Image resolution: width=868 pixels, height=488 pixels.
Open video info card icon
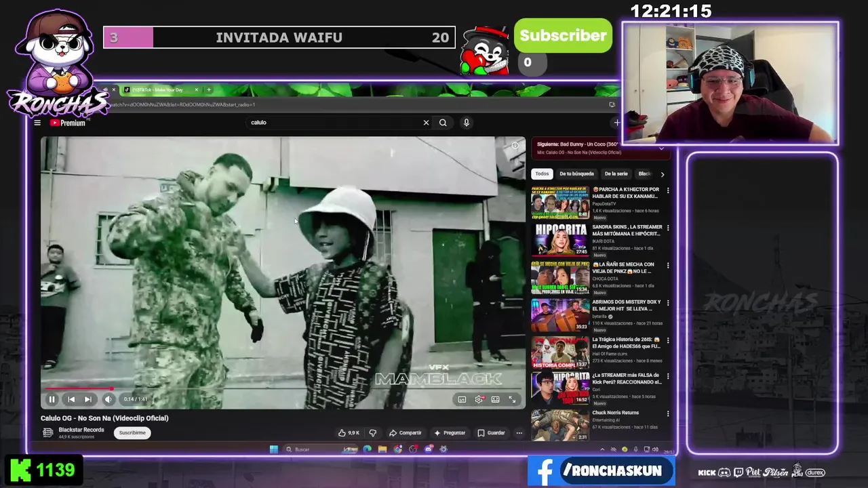515,146
